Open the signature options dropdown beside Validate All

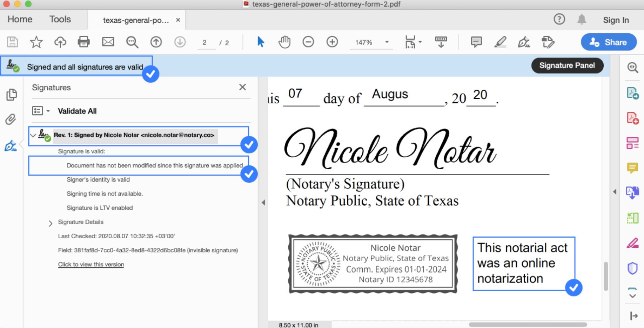48,111
